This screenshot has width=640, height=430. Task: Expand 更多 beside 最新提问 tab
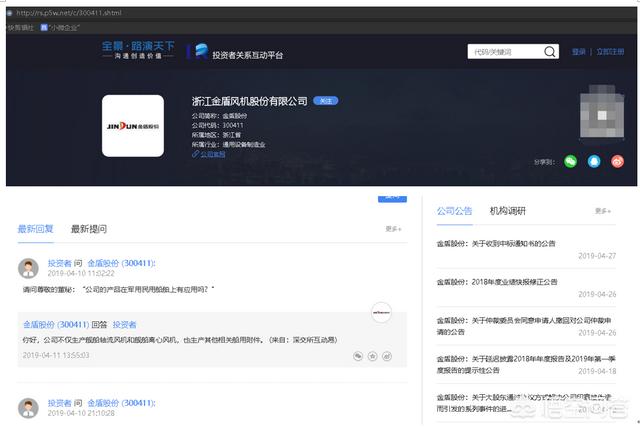point(393,229)
